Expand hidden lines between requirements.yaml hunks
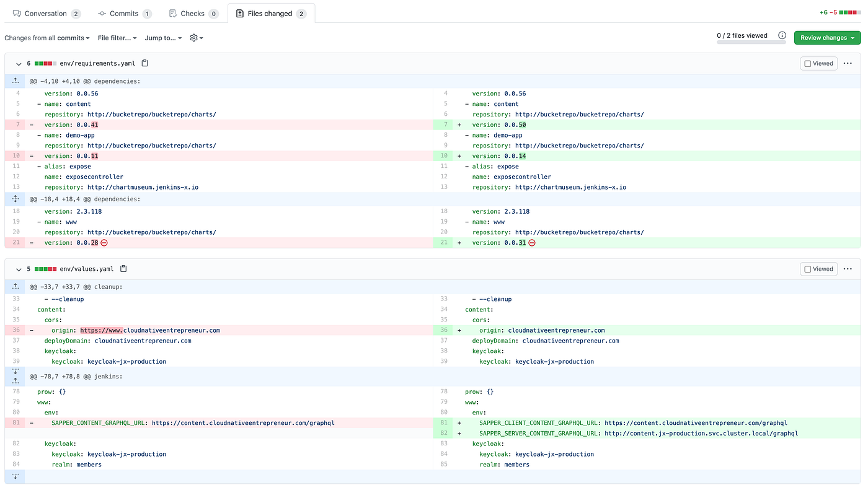868x490 pixels. [x=15, y=199]
